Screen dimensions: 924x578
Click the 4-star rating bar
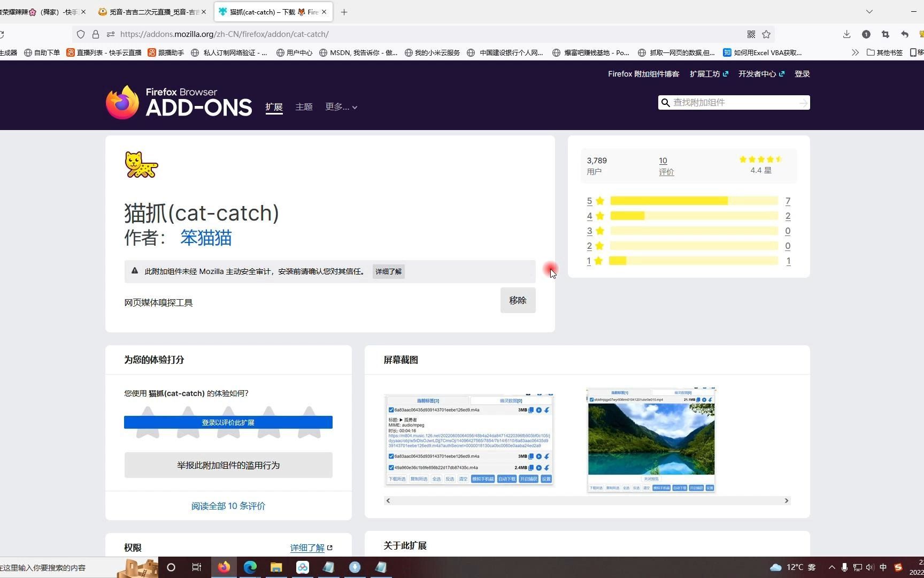pos(694,216)
